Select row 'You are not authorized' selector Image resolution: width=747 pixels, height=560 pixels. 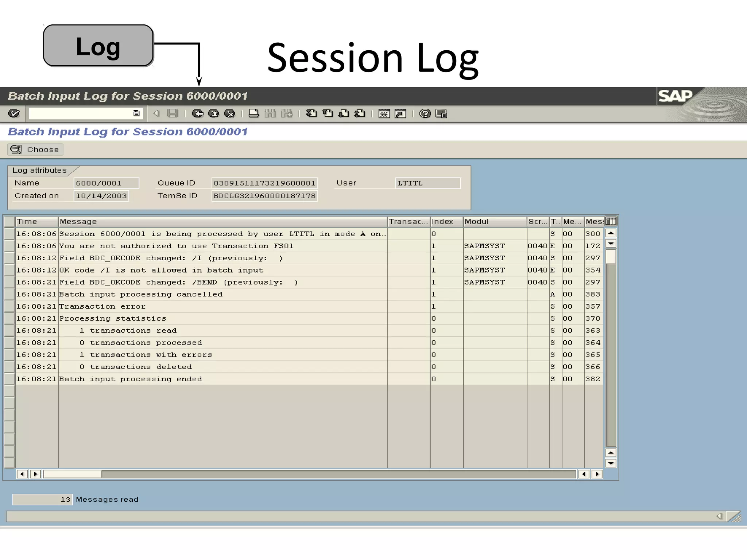9,246
